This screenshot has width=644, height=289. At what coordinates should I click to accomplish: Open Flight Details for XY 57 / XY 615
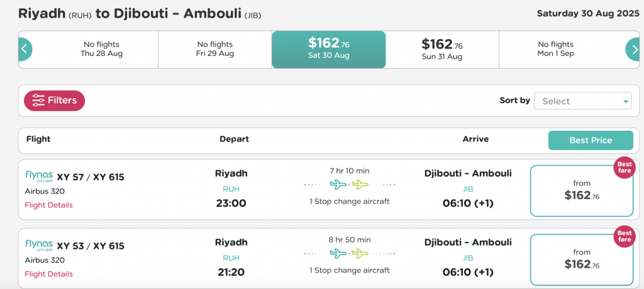pos(48,205)
